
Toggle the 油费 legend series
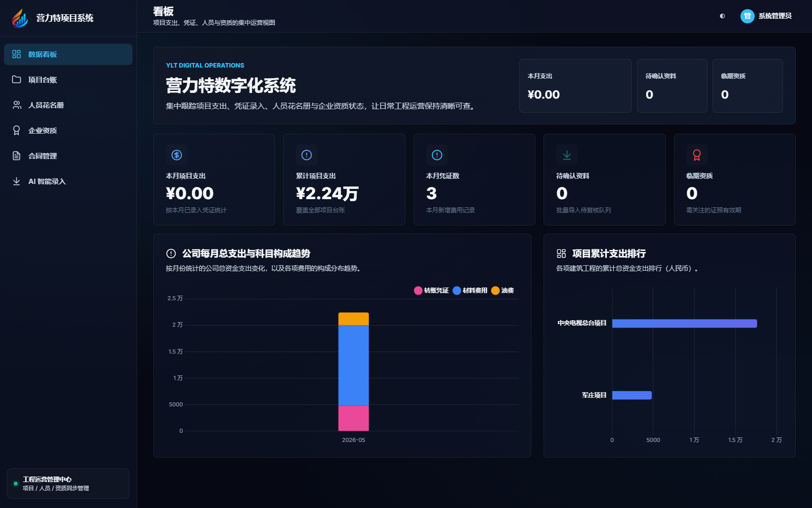point(502,291)
